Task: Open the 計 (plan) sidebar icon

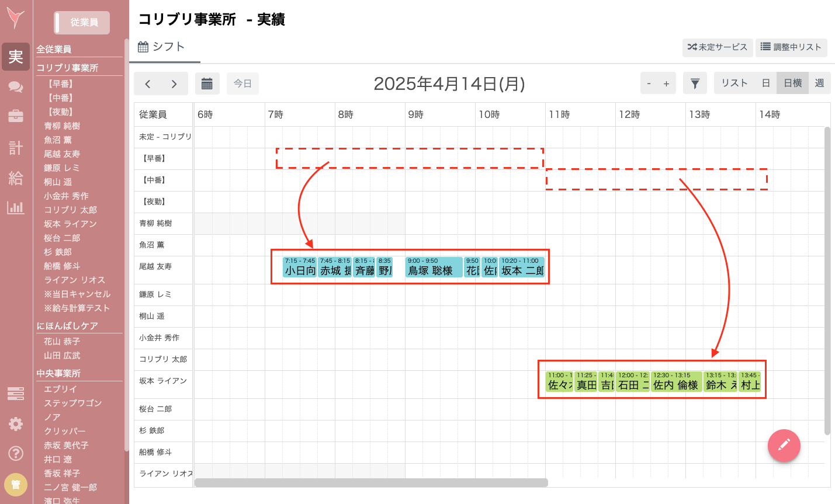Action: pyautogui.click(x=15, y=147)
